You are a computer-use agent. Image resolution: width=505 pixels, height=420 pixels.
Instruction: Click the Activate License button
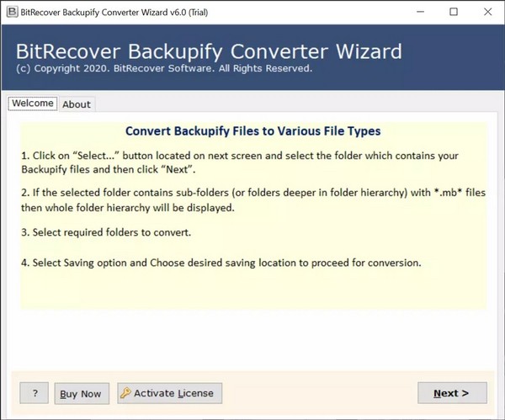click(x=169, y=393)
